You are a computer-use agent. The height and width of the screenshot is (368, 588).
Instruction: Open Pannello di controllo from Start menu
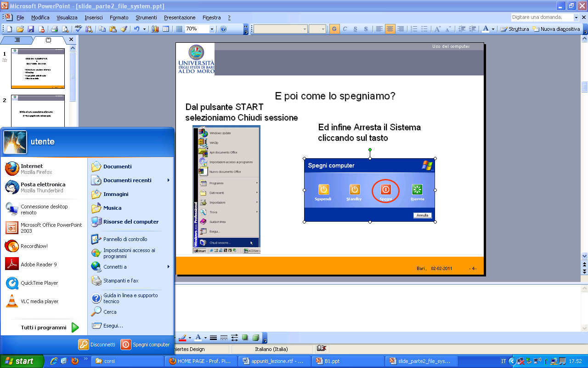(119, 239)
